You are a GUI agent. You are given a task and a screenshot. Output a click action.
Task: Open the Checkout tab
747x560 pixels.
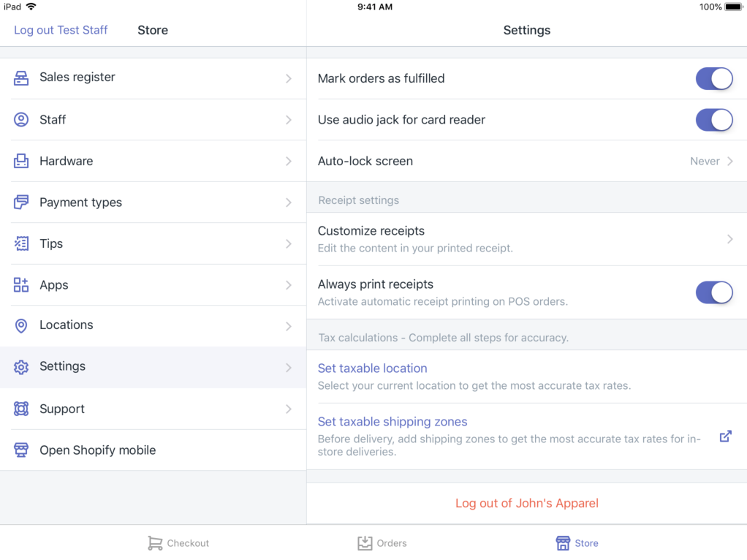(178, 543)
